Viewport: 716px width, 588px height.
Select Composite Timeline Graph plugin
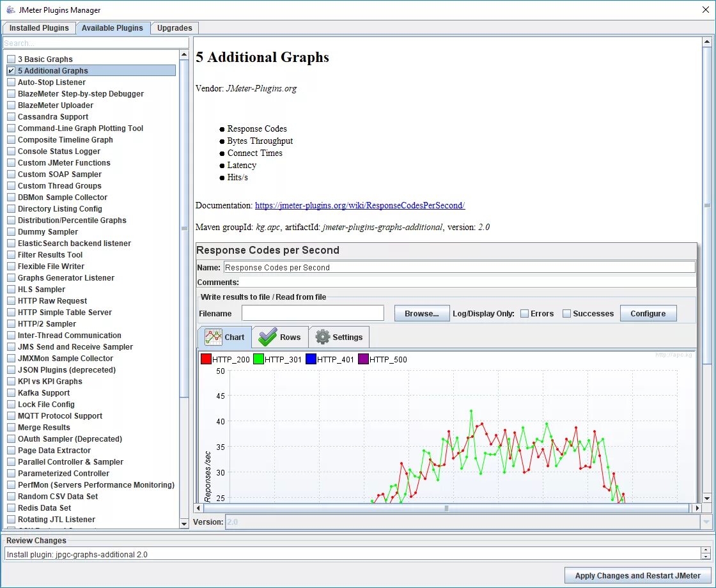[65, 140]
